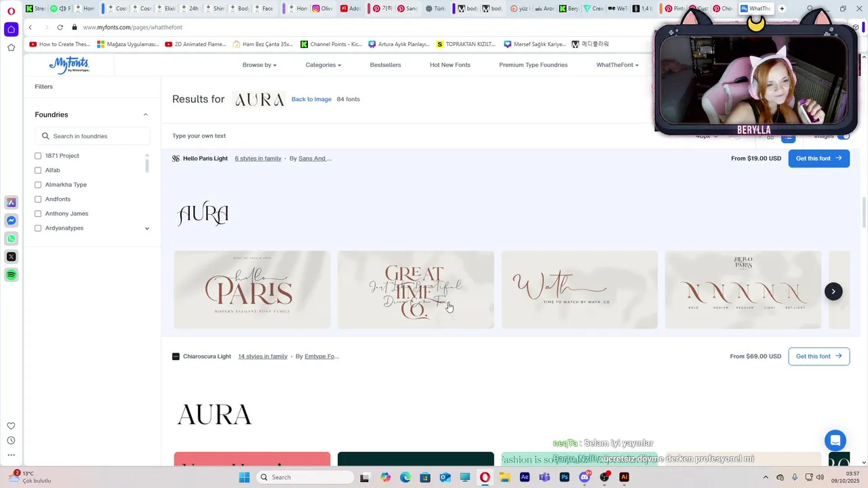
Task: Switch to the WhatTheFont browser tab
Action: coord(755,8)
